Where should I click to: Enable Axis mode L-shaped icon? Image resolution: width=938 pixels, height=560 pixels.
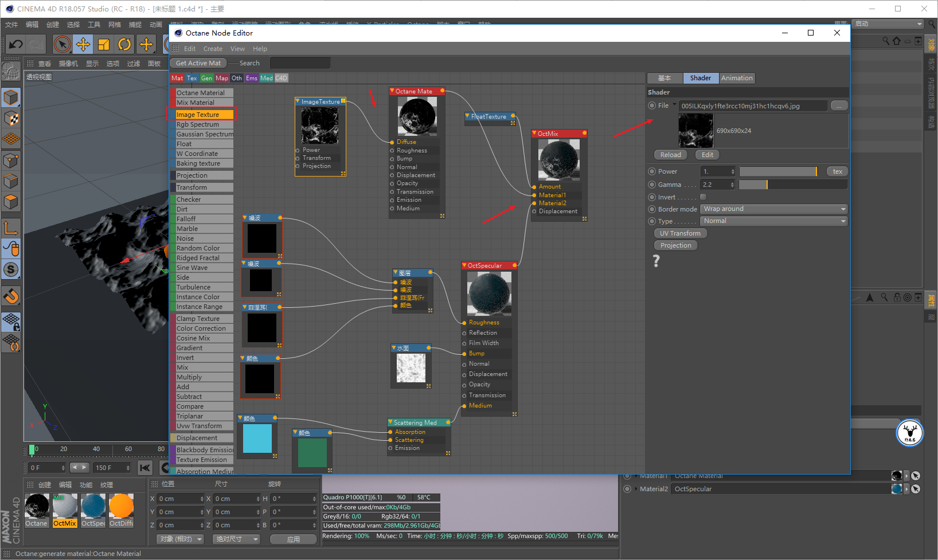[11, 228]
